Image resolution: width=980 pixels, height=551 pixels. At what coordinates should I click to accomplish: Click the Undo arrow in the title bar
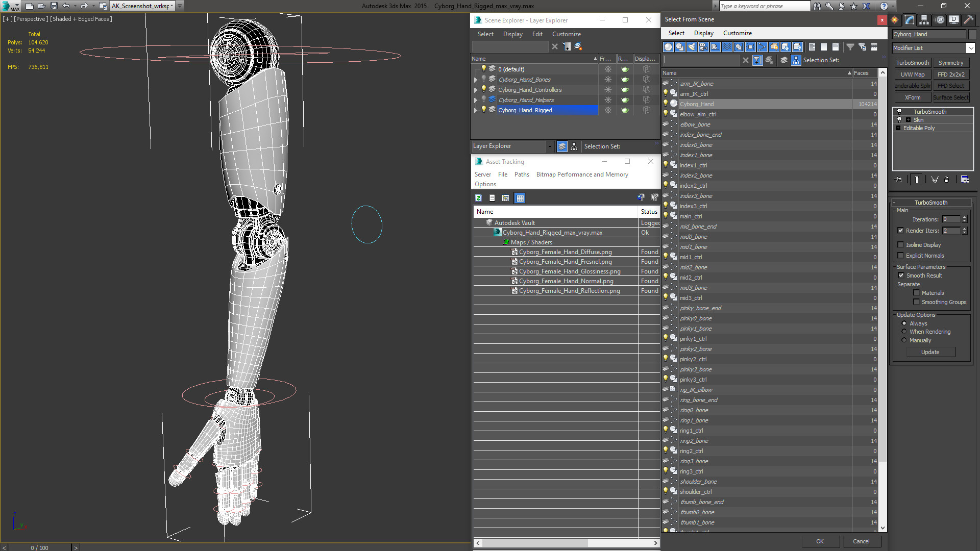[x=66, y=6]
